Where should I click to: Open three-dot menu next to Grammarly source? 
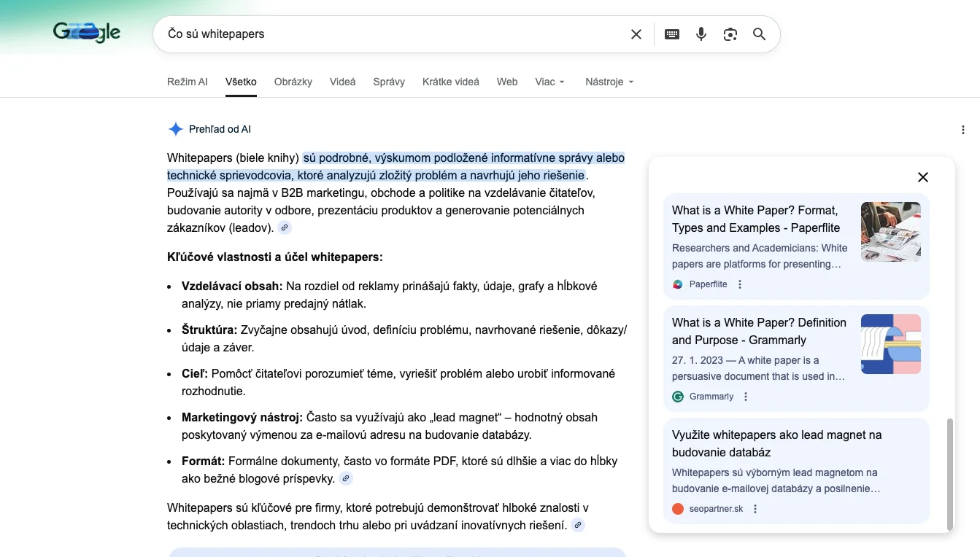pyautogui.click(x=746, y=397)
